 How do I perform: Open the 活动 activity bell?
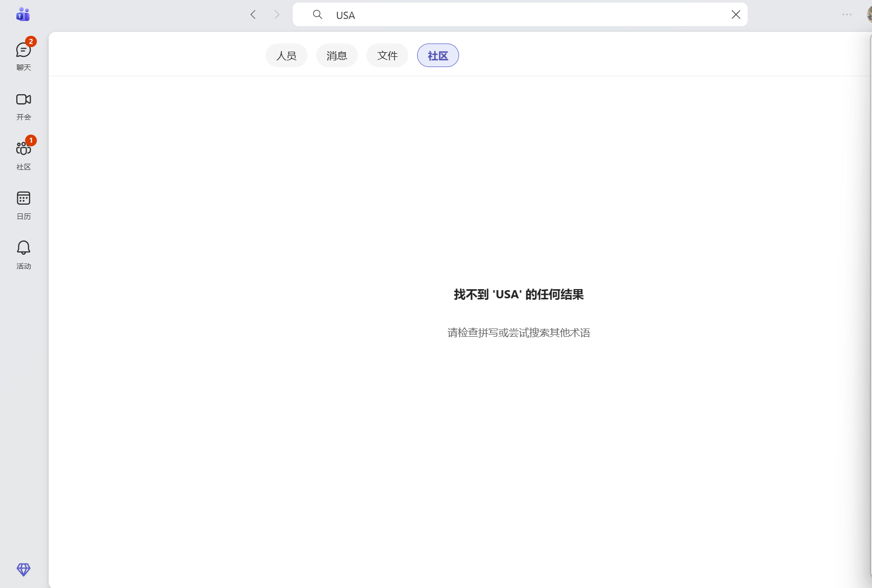tap(24, 255)
